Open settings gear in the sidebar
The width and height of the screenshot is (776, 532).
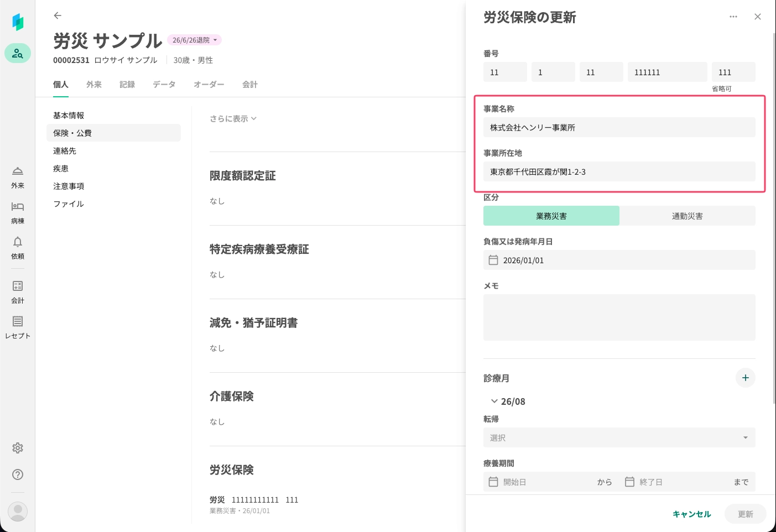(18, 448)
